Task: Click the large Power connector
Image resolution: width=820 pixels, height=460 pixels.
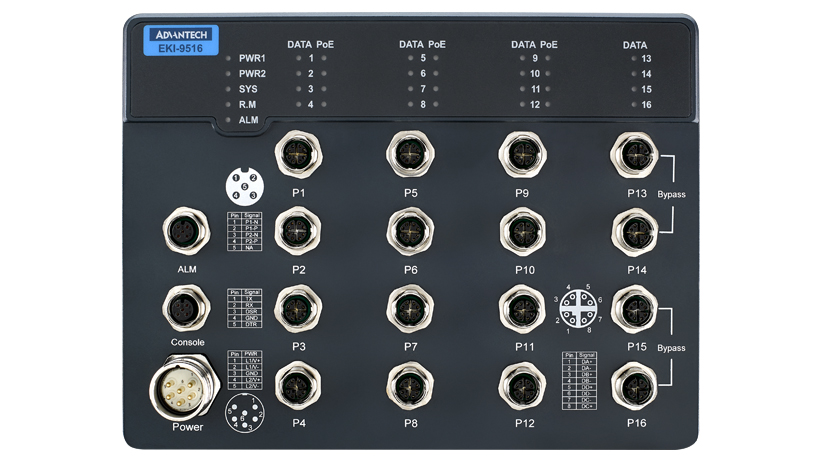Action: click(x=184, y=388)
